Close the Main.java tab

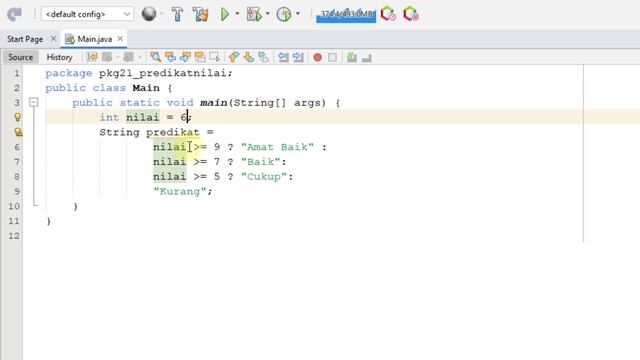(x=120, y=39)
